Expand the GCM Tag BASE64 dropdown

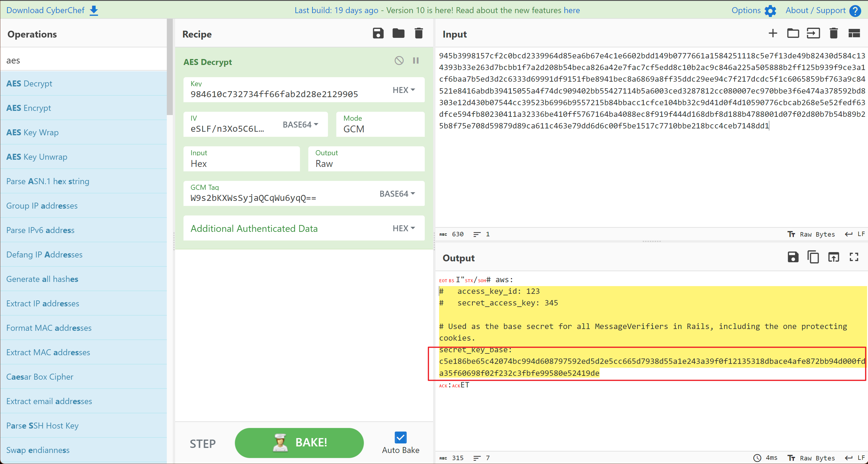point(397,194)
